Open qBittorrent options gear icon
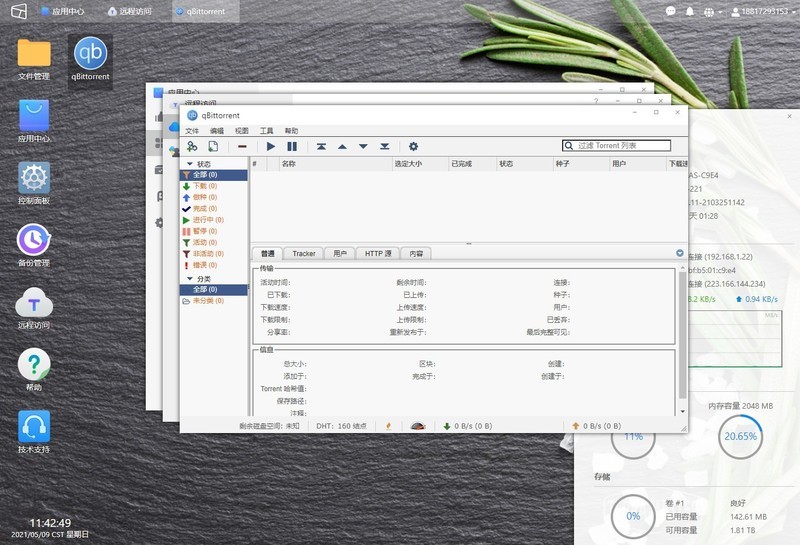Viewport: 800px width, 545px height. click(x=413, y=146)
